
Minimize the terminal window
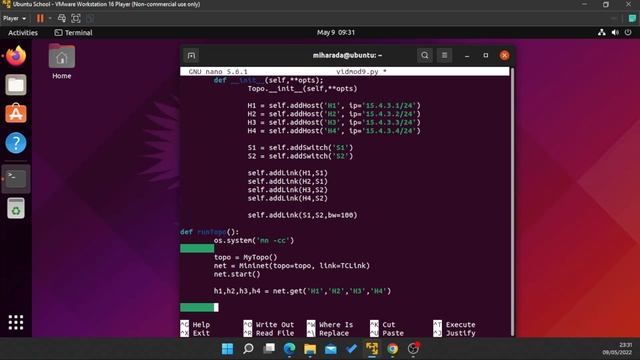(x=467, y=56)
